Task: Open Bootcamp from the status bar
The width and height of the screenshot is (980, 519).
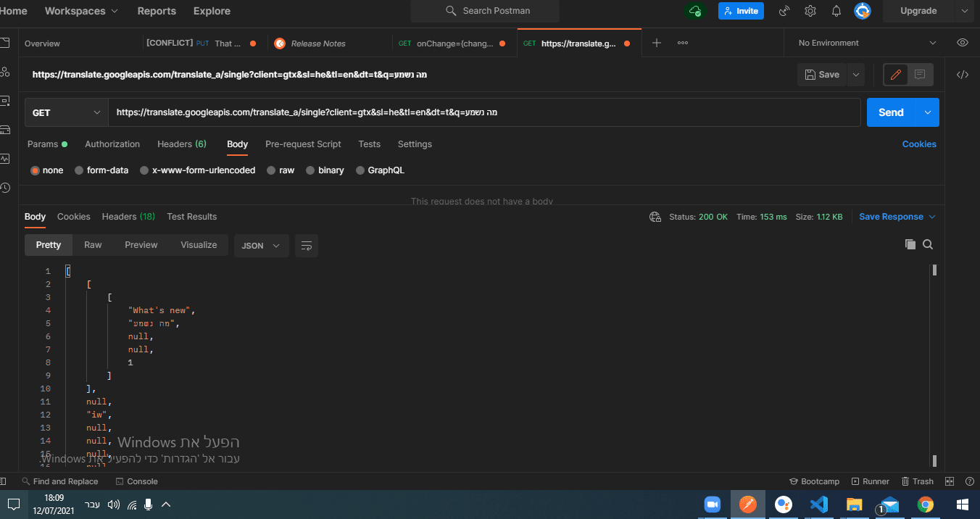Action: pos(814,481)
